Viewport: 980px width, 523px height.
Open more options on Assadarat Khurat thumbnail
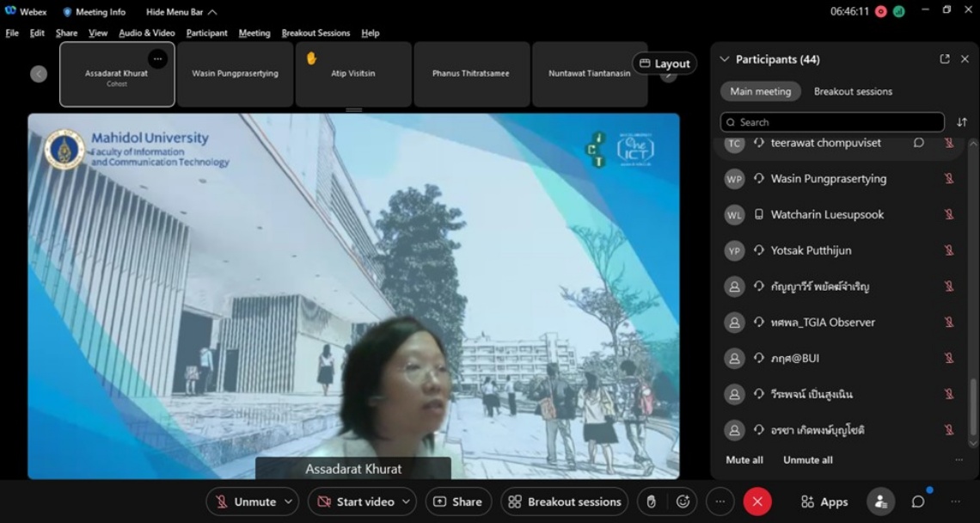157,58
